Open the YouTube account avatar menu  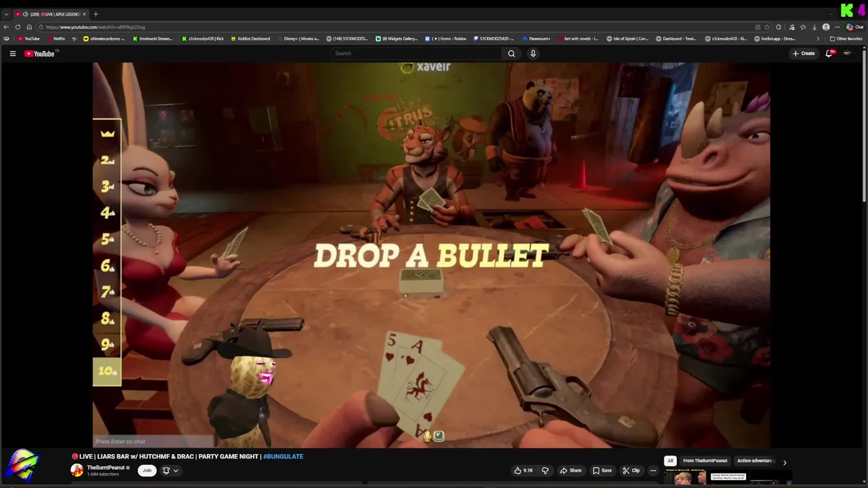tap(847, 54)
